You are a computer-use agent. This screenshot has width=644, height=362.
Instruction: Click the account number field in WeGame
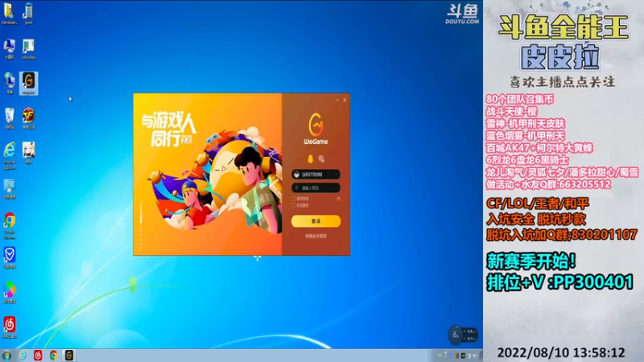coord(316,175)
